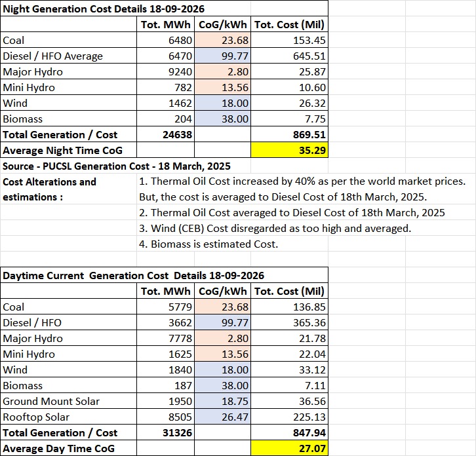The image size is (476, 456).
Task: Select Rooftop Solar MWh 8505
Action: tap(165, 417)
